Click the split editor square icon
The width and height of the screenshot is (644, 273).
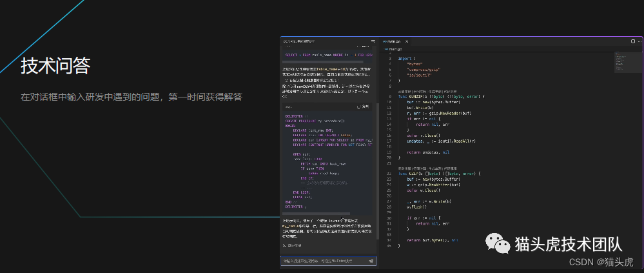tap(633, 41)
